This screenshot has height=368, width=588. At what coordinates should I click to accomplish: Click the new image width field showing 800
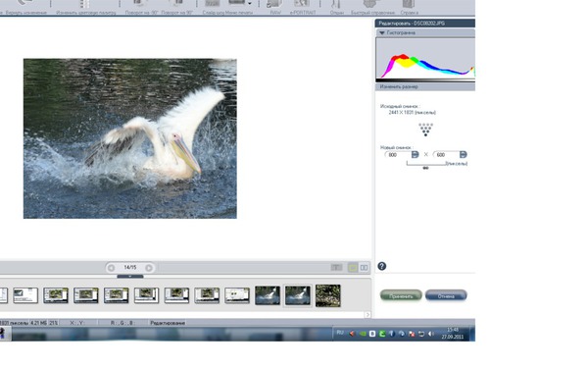tap(398, 155)
